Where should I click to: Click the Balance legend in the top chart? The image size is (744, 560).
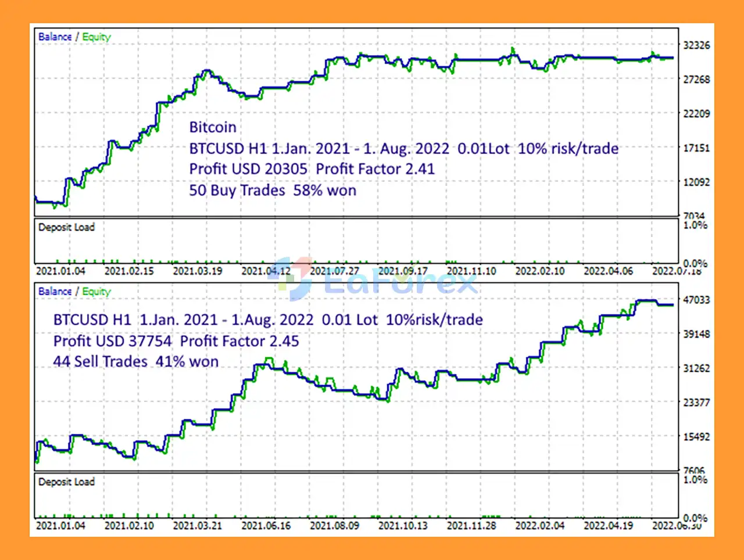coord(55,37)
